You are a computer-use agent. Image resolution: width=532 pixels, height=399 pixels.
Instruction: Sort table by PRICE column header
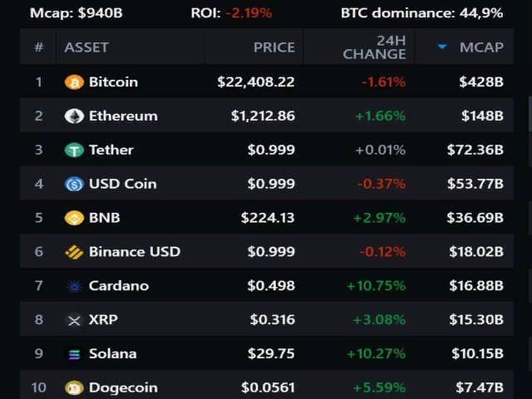(x=273, y=47)
